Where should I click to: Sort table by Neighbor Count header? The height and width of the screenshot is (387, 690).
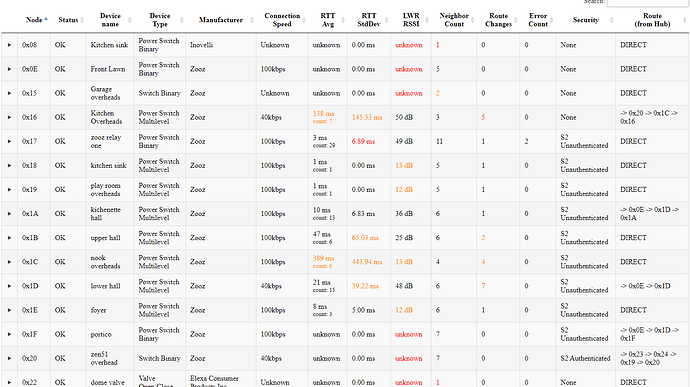[x=454, y=20]
